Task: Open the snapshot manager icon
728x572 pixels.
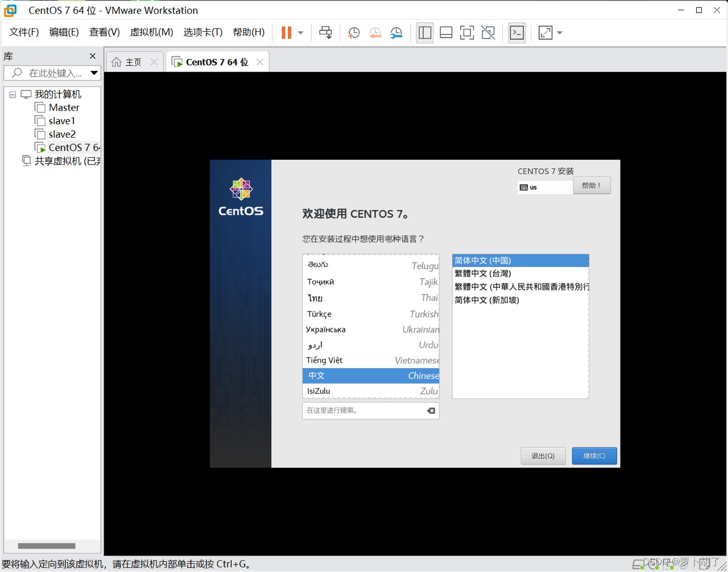Action: point(396,33)
